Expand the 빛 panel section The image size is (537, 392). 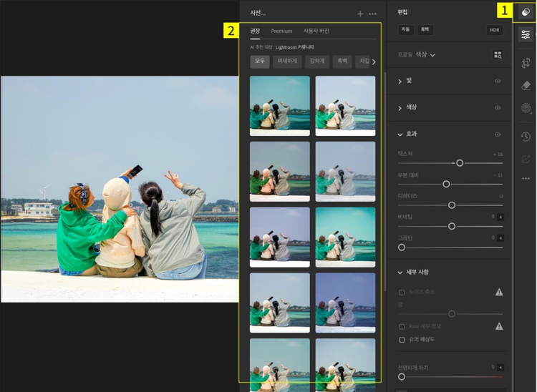click(400, 82)
